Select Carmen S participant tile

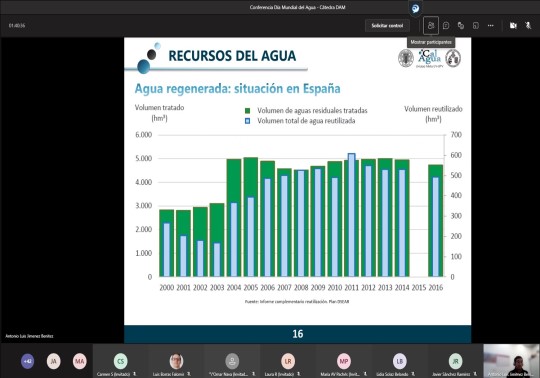point(121,361)
